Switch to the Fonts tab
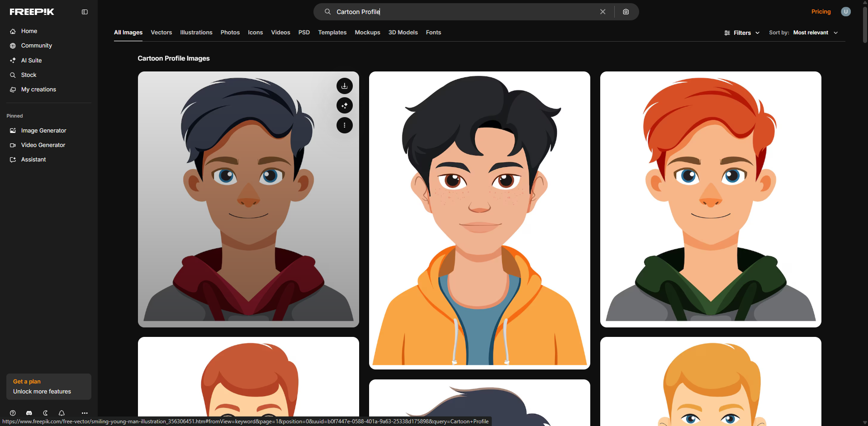The height and width of the screenshot is (426, 868). 433,33
